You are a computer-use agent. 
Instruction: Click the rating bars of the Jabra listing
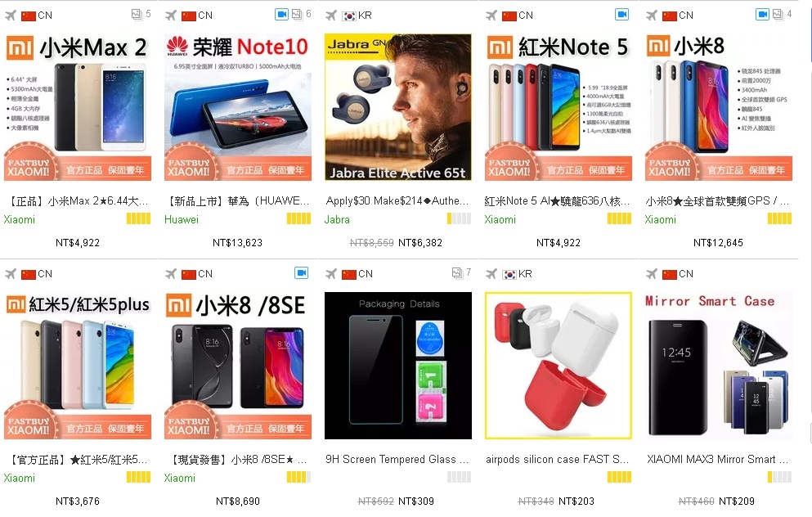tap(460, 218)
